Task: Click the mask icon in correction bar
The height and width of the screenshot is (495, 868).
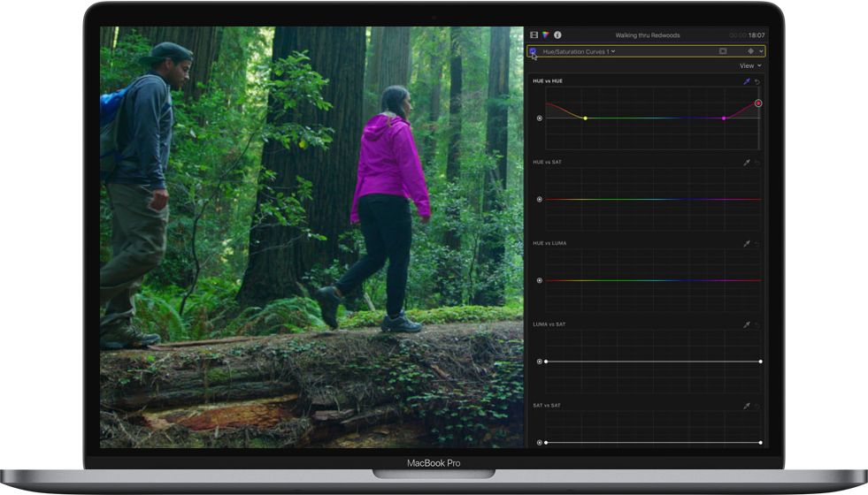Action: tap(723, 51)
